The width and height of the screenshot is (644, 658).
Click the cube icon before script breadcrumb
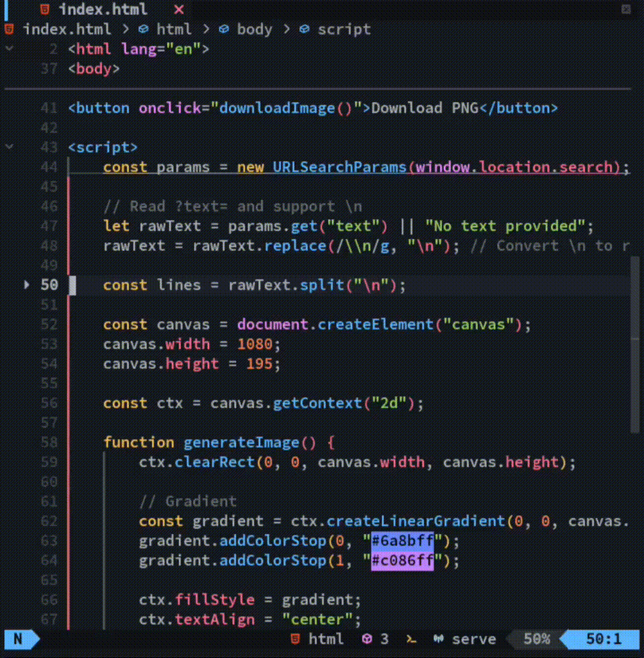pos(305,29)
